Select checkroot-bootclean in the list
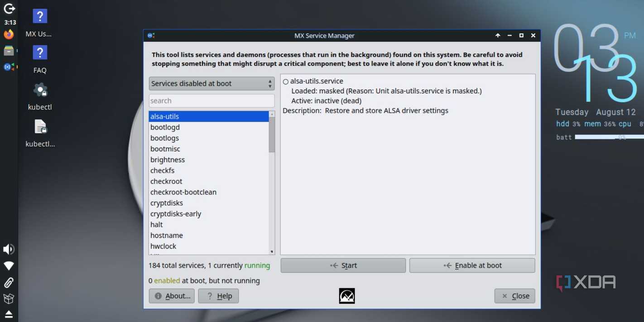 point(209,192)
